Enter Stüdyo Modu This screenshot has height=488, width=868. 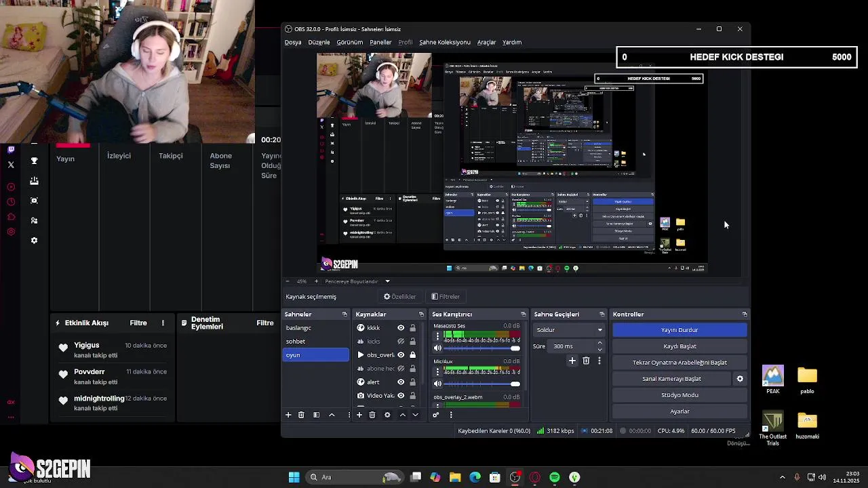click(x=679, y=395)
